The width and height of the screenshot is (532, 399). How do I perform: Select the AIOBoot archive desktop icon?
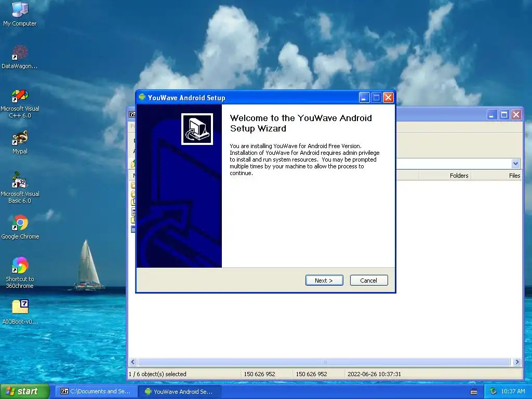click(20, 312)
